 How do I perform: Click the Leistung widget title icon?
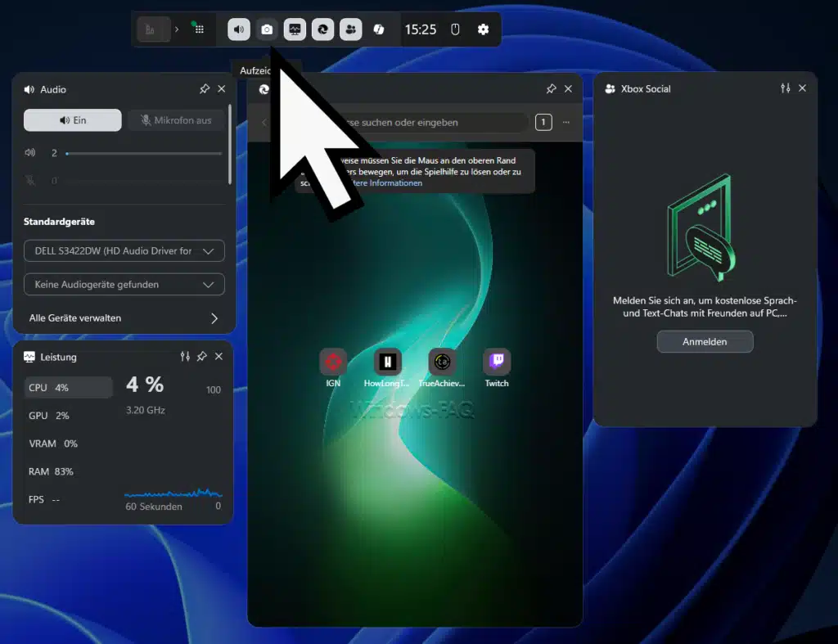[29, 357]
